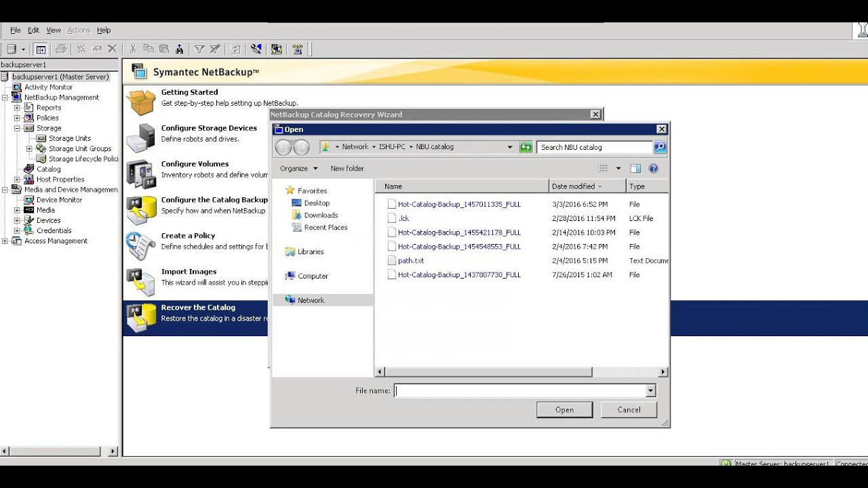Open the address bar history dropdown
The width and height of the screenshot is (868, 488).
coord(510,147)
